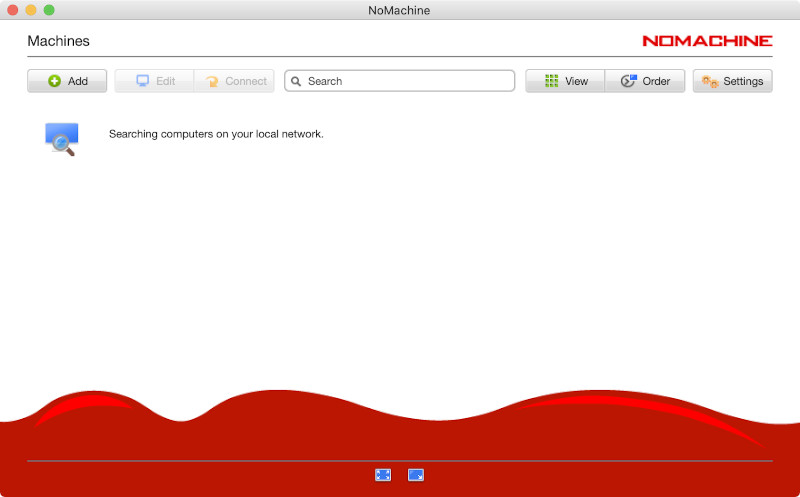800x497 pixels.
Task: Minimize the window with yellow button
Action: tap(31, 10)
